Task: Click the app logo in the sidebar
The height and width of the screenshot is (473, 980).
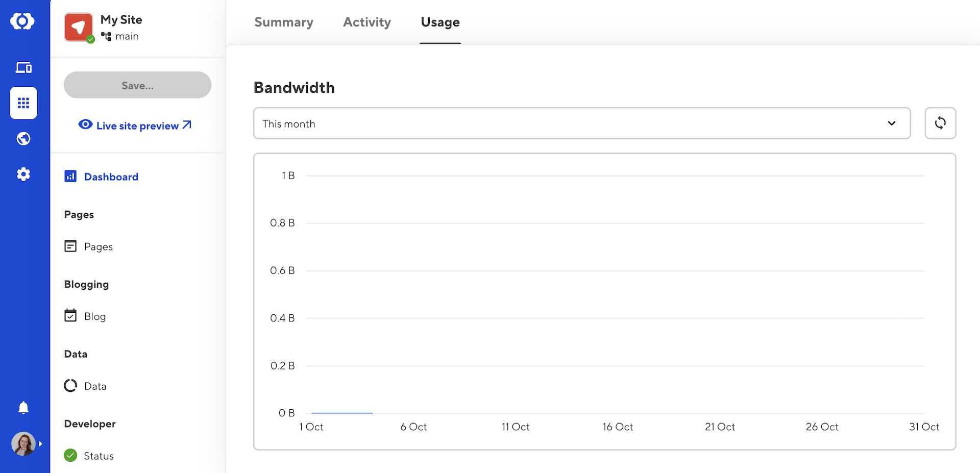Action: (x=22, y=21)
